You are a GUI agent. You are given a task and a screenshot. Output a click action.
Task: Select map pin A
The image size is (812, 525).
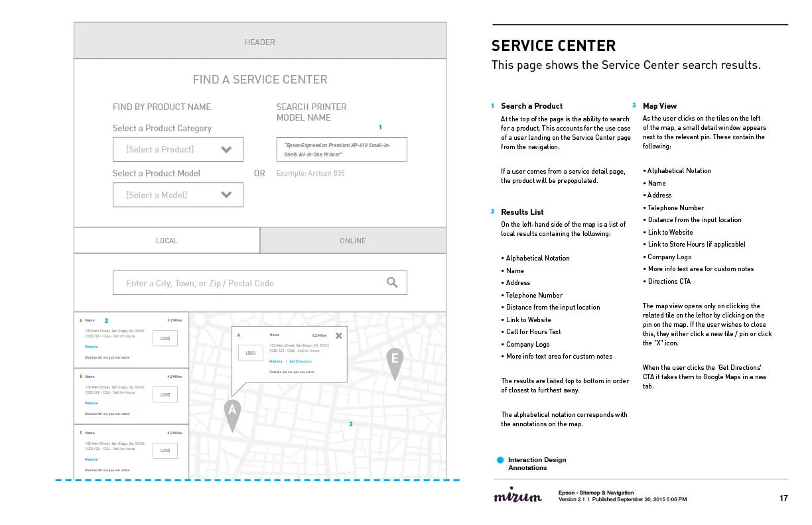point(232,416)
